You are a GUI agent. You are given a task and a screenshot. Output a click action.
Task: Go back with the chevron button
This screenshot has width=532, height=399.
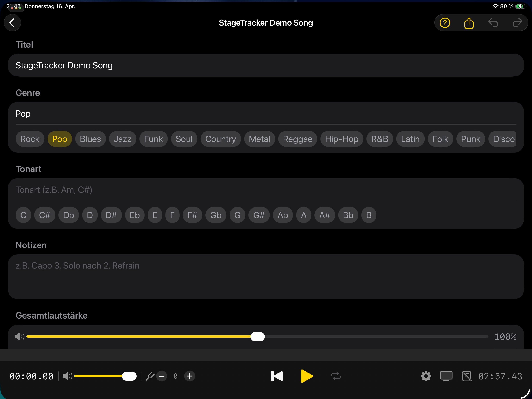tap(12, 23)
